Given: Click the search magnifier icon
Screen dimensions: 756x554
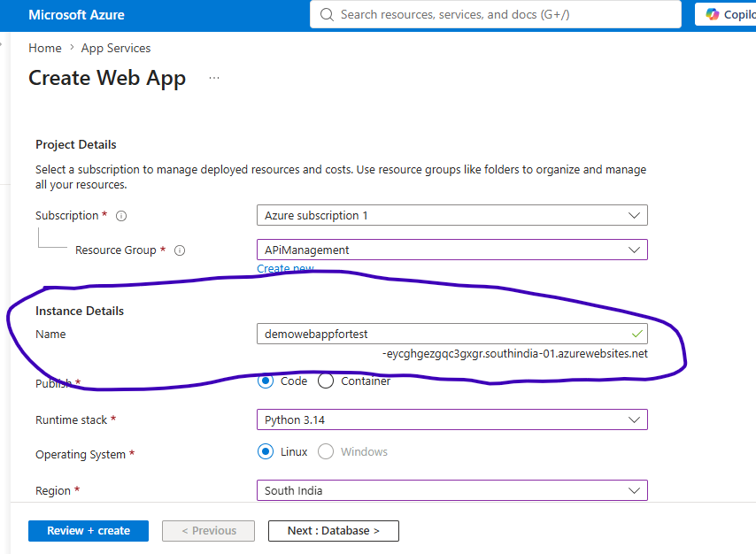Looking at the screenshot, I should (x=327, y=14).
